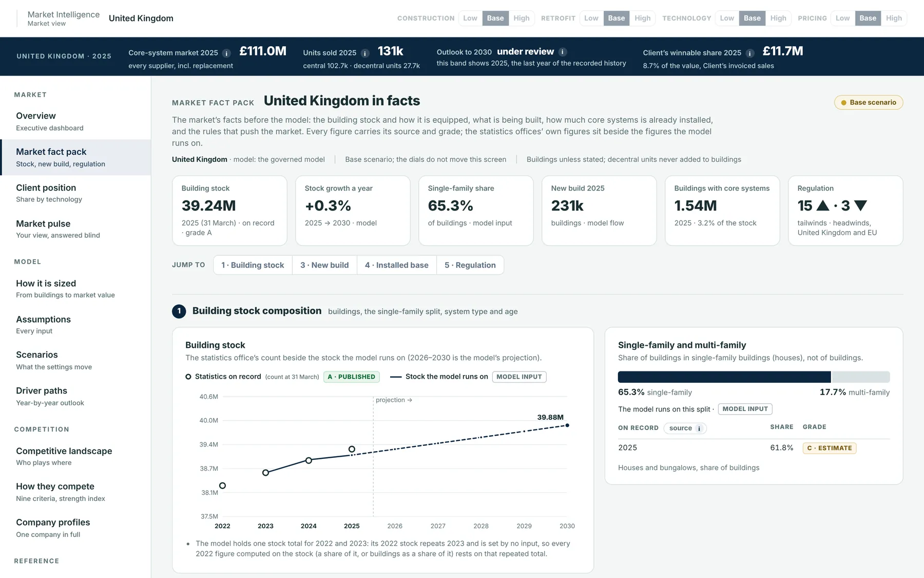
Task: Click the section 1 number badge
Action: coord(179,311)
